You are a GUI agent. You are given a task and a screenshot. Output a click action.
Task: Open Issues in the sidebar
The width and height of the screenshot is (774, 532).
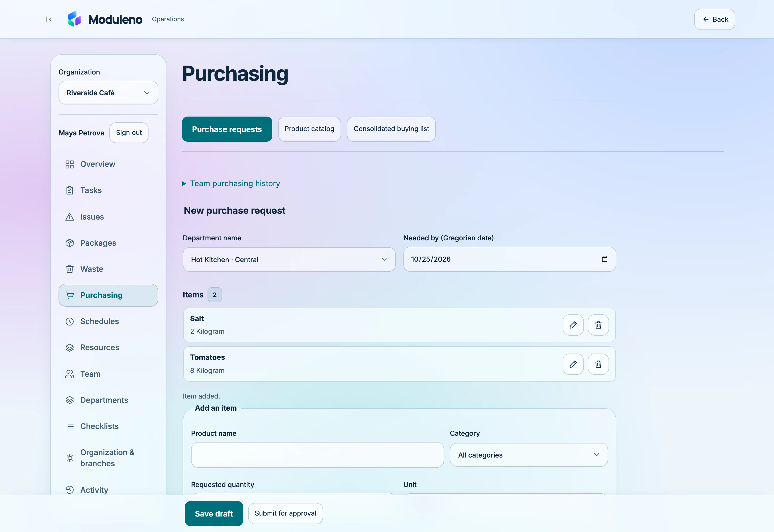(108, 217)
